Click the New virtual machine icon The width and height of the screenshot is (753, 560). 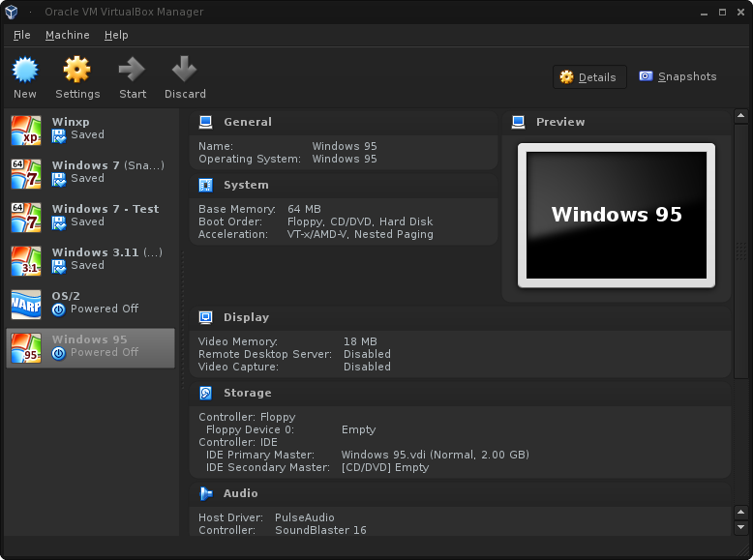tap(25, 70)
